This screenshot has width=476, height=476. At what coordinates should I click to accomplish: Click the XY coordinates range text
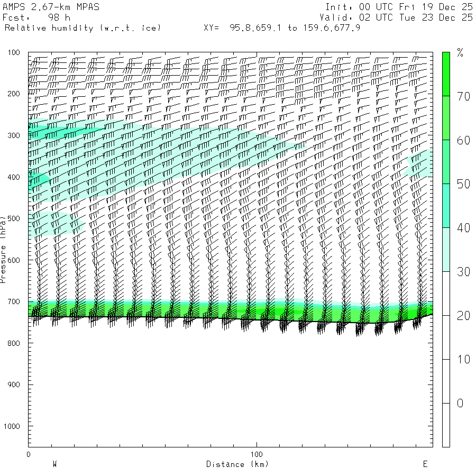coord(282,28)
